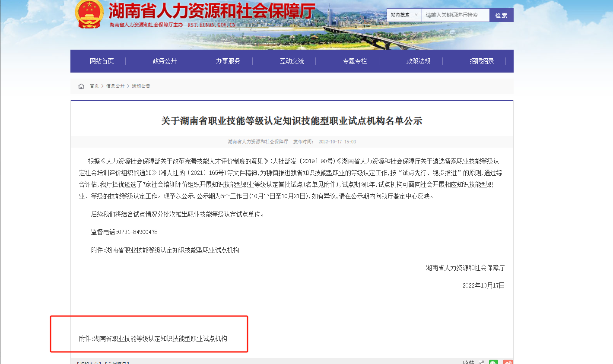Click the 附件 line below 监督电话
Viewport: 613px width, 364px height.
tap(165, 250)
